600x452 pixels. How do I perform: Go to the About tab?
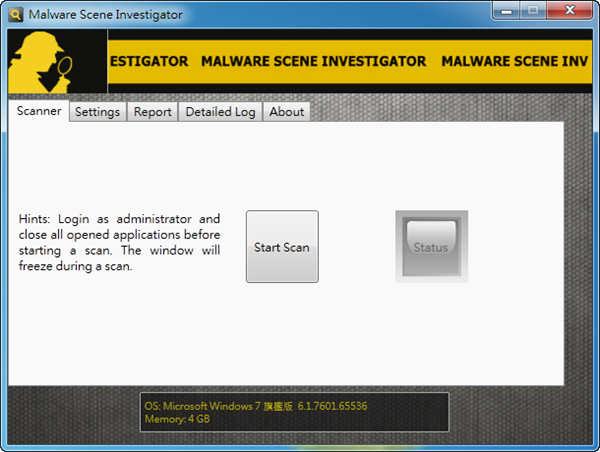tap(287, 112)
